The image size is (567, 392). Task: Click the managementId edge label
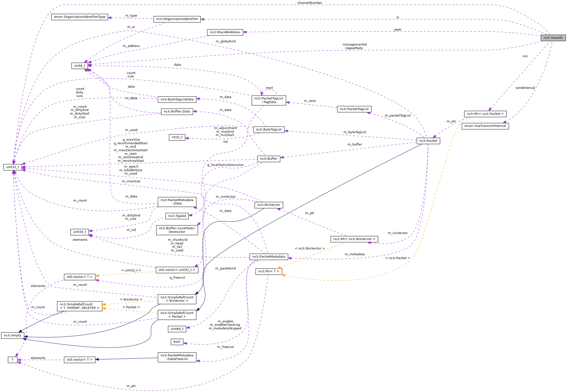click(x=355, y=45)
